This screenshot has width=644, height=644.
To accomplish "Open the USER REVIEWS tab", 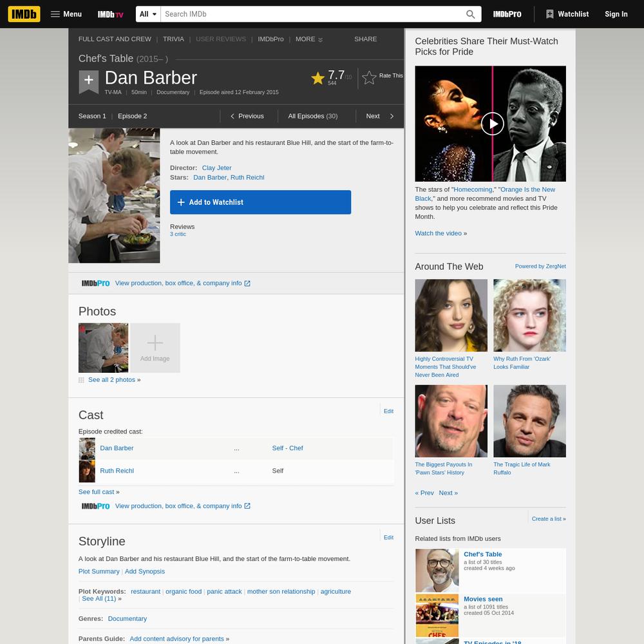I will pyautogui.click(x=221, y=39).
